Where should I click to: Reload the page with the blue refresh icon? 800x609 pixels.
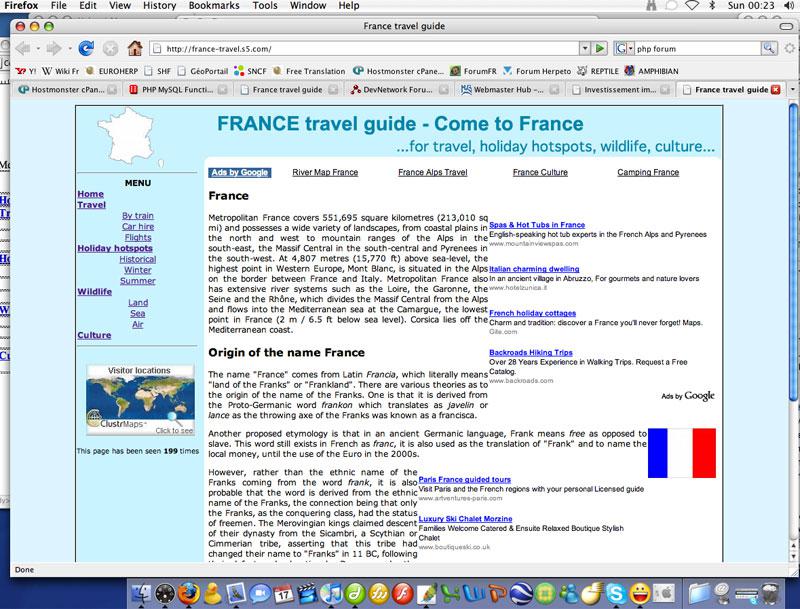86,48
